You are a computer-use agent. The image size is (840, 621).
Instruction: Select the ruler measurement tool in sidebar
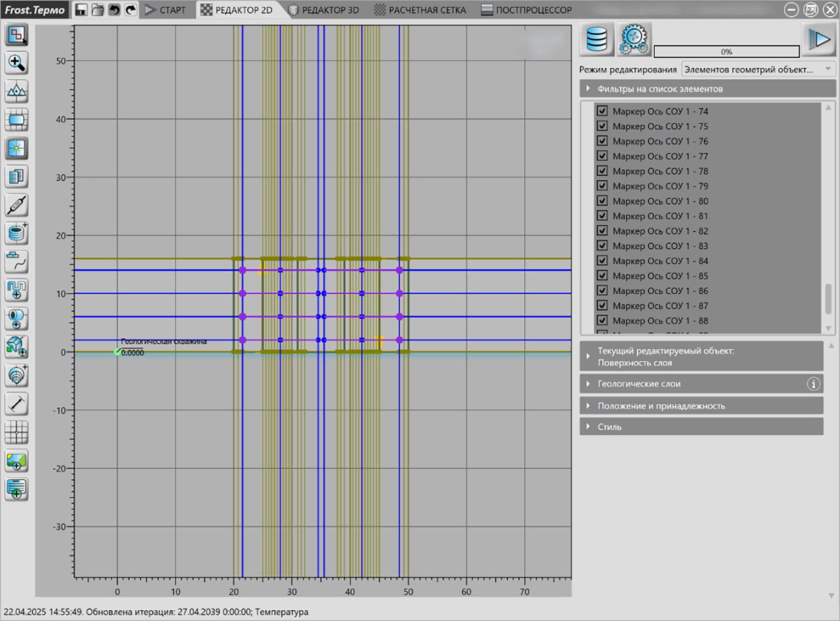[16, 405]
